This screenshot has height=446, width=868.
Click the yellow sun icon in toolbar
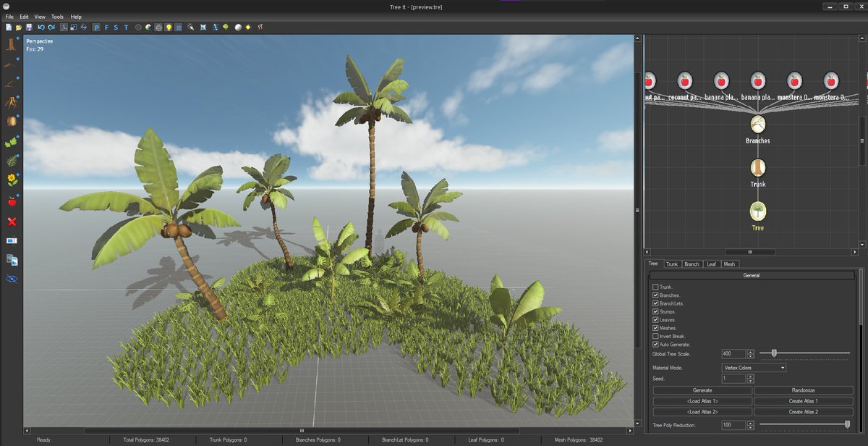[248, 28]
